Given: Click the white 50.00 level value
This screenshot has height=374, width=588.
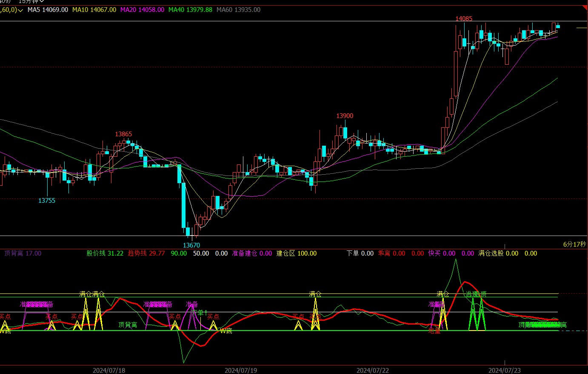Looking at the screenshot, I should click(201, 253).
